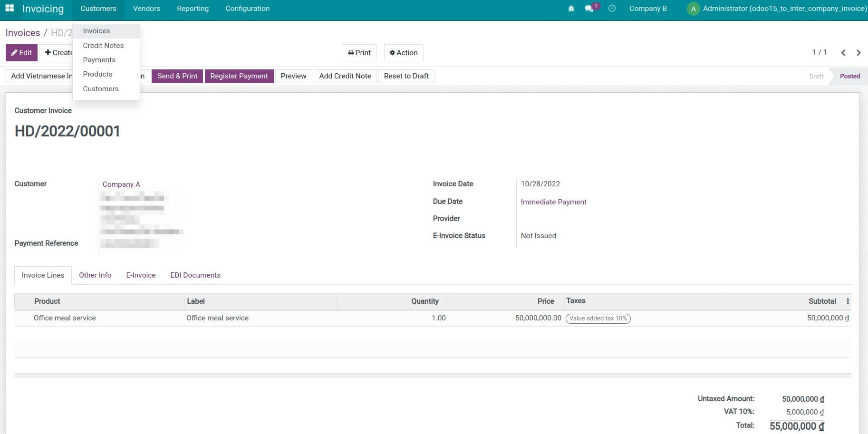Edit the invoice HD/2022/00001
Screen dimensions: 868x434
tap(21, 52)
